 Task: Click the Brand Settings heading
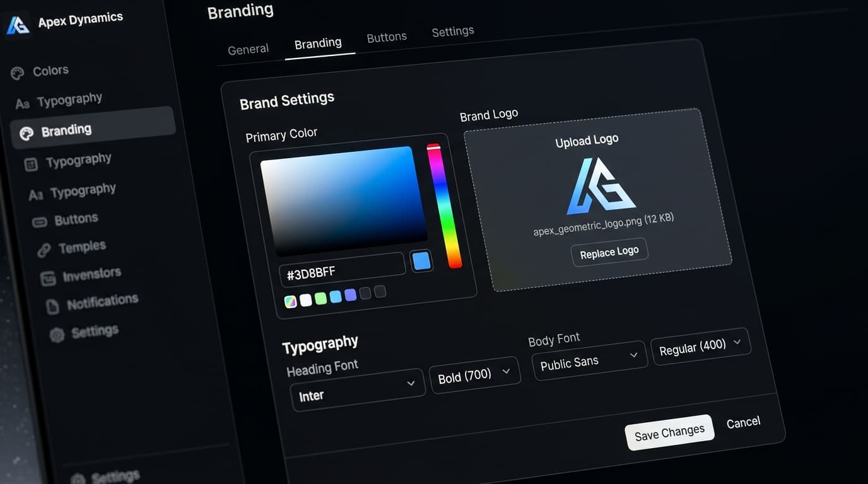287,100
